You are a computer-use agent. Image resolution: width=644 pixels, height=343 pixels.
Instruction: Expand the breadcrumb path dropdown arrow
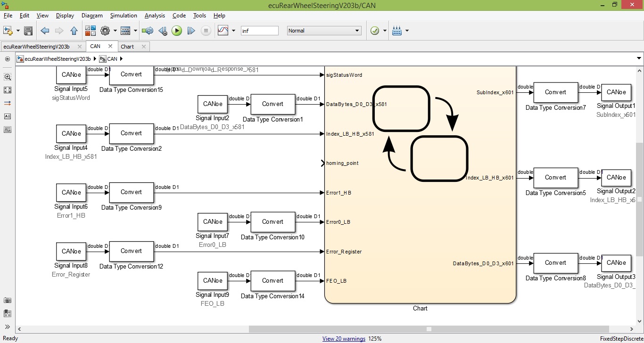coord(639,59)
